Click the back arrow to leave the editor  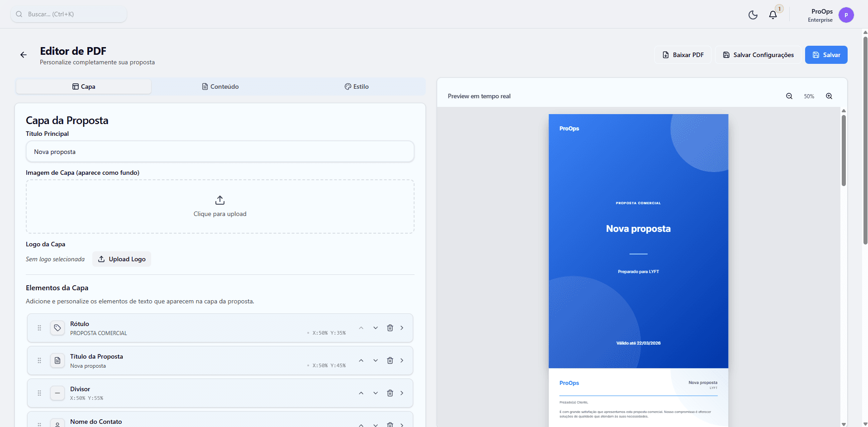pos(23,54)
